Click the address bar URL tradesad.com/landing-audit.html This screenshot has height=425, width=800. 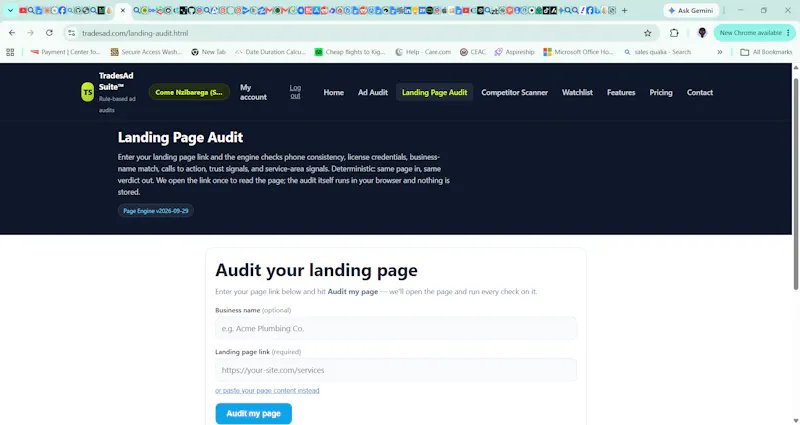point(135,33)
